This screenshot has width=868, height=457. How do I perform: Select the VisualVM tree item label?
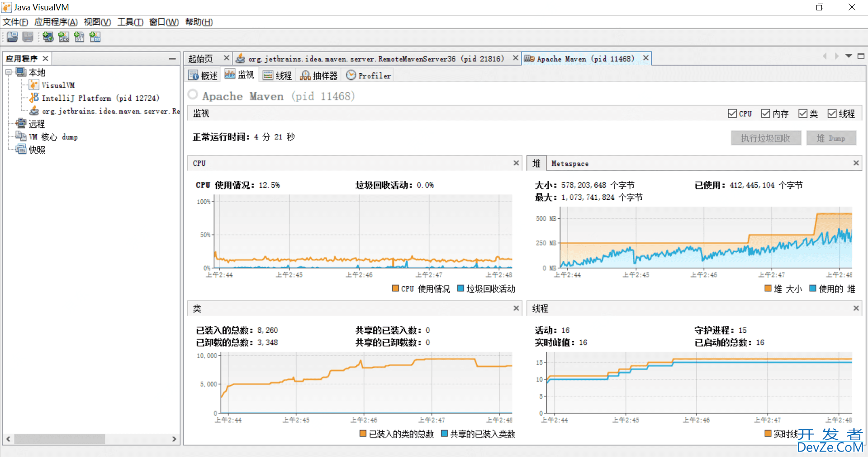tap(58, 85)
